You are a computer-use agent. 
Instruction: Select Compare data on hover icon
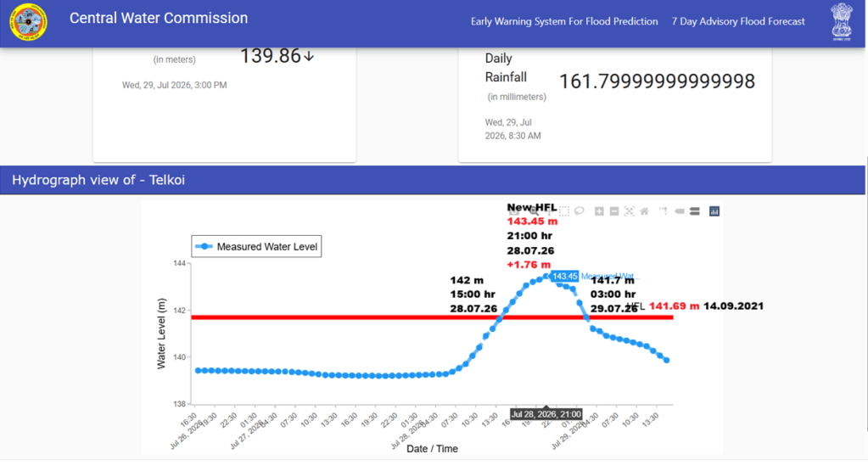click(x=694, y=210)
